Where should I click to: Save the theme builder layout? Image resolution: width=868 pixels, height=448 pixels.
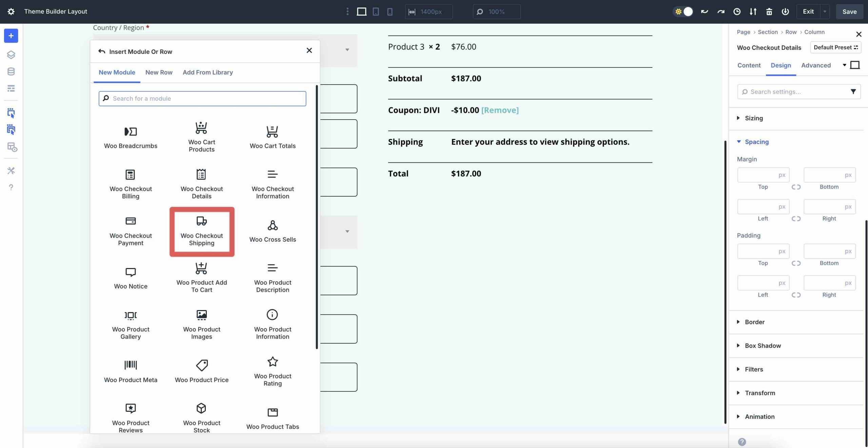pyautogui.click(x=849, y=11)
